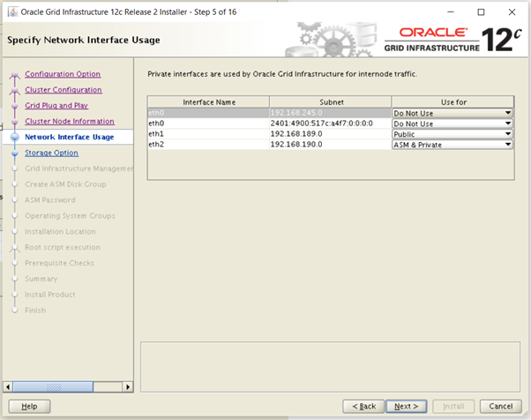Open Help for this installer step
The height and width of the screenshot is (420, 531).
29,406
